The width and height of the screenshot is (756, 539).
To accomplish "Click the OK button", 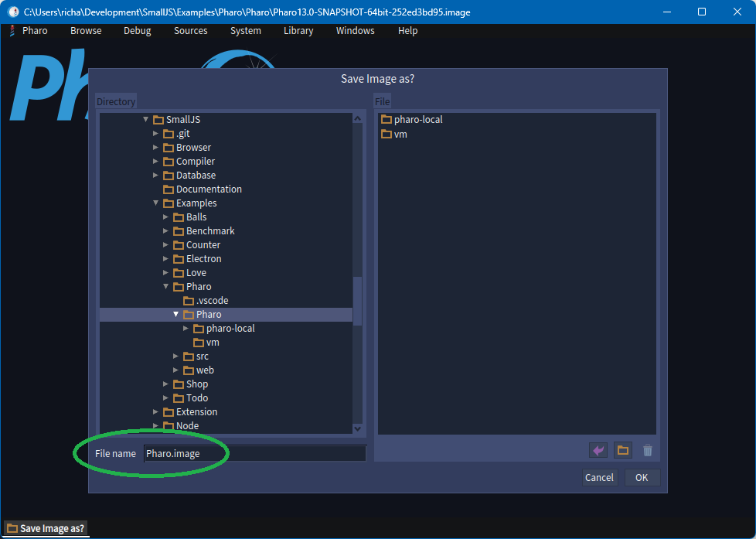I will [642, 477].
